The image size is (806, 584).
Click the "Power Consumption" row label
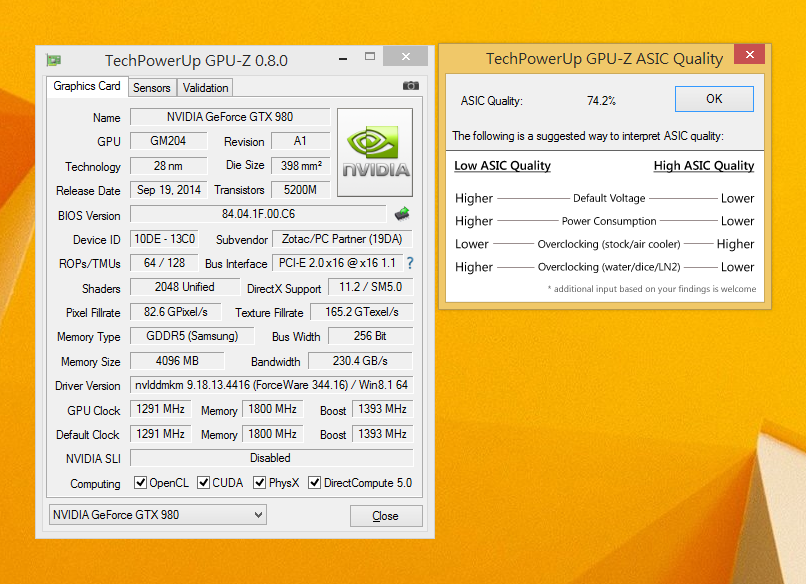click(x=609, y=221)
